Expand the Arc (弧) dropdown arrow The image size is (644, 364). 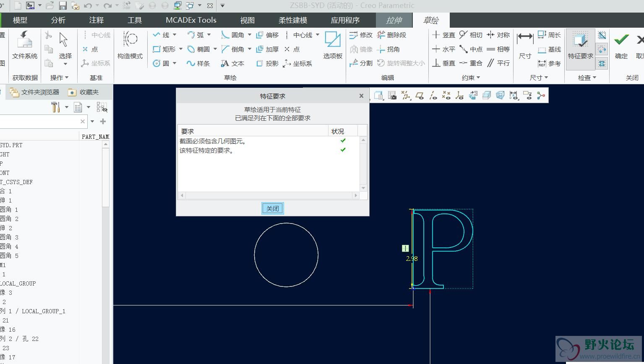point(209,35)
